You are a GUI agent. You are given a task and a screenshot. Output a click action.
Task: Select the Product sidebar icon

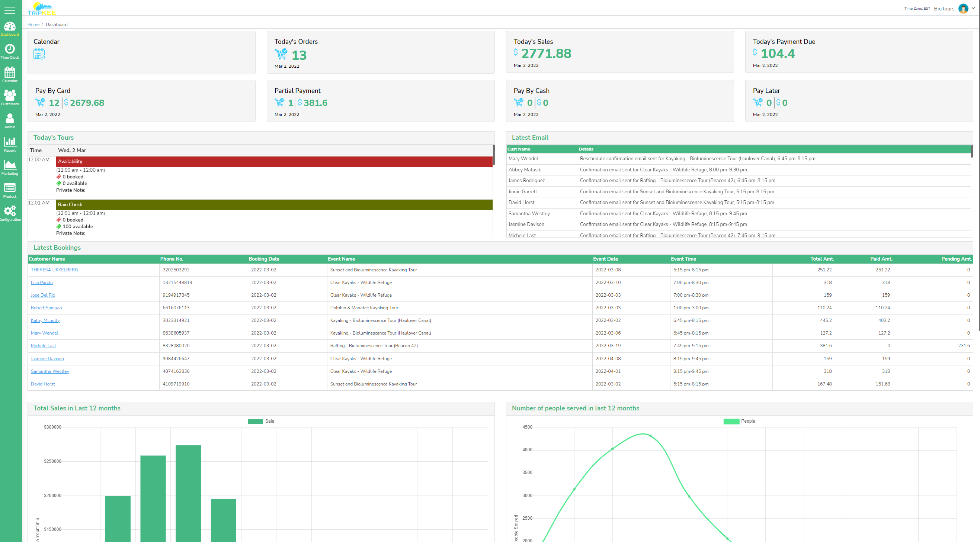10,190
